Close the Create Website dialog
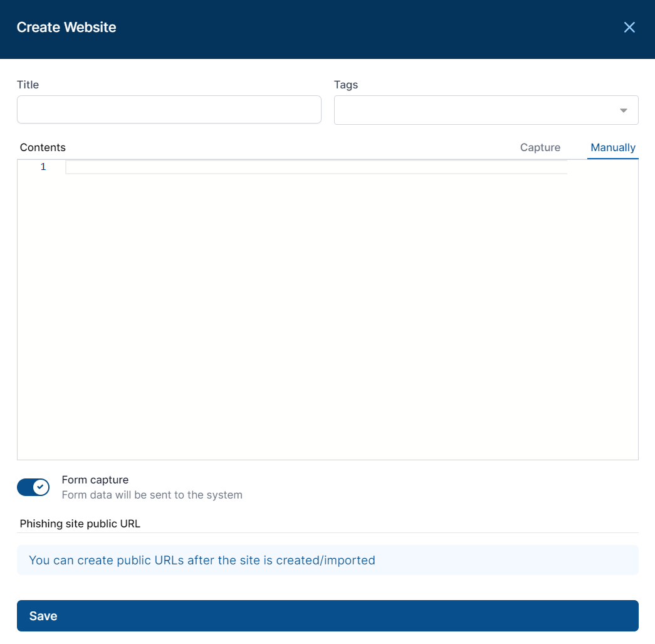Viewport: 655px width, 644px height. pyautogui.click(x=629, y=27)
